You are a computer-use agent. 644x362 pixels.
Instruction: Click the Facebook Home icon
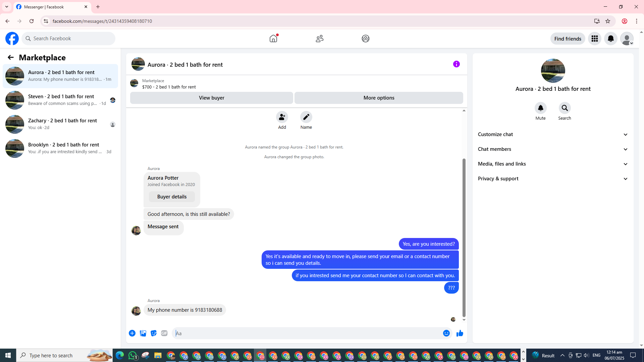point(273,39)
